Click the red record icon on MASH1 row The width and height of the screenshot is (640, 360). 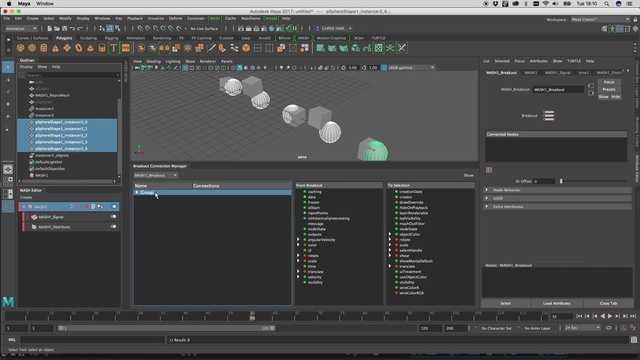tap(87, 207)
